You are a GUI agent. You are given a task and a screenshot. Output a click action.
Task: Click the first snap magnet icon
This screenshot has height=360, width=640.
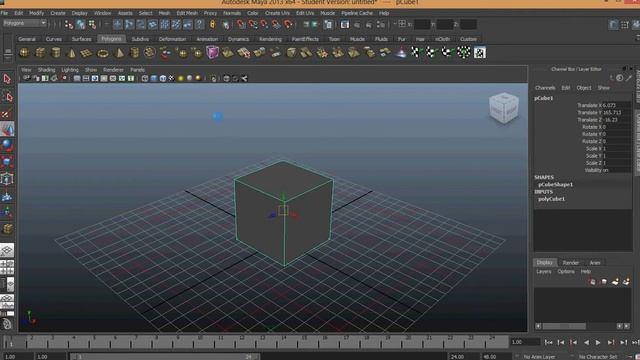[x=241, y=24]
